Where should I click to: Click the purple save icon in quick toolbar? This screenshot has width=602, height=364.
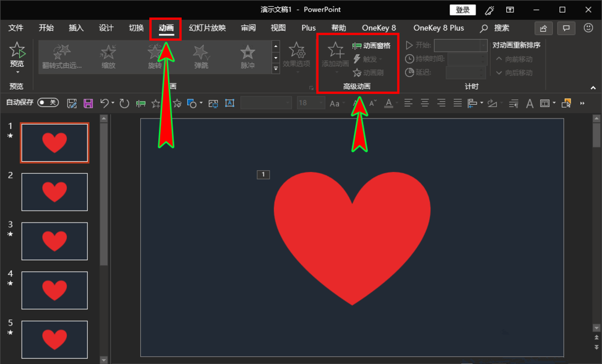[x=88, y=103]
